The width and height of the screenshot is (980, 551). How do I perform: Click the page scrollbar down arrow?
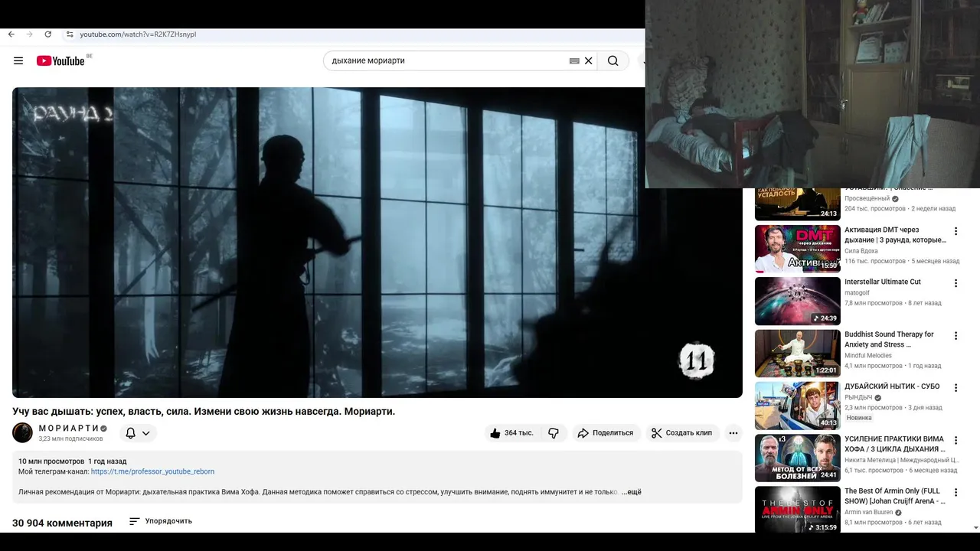[976, 527]
